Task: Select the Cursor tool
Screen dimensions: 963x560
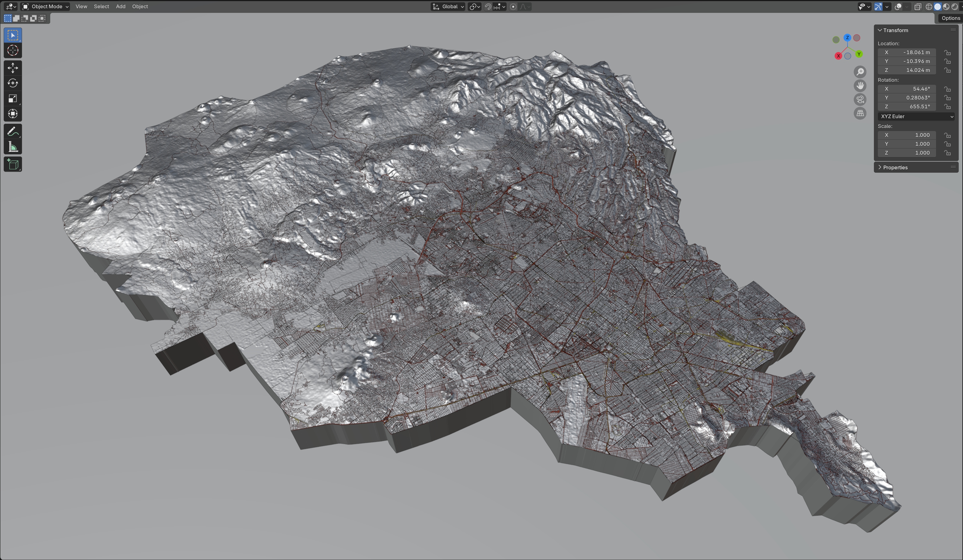Action: click(x=13, y=51)
